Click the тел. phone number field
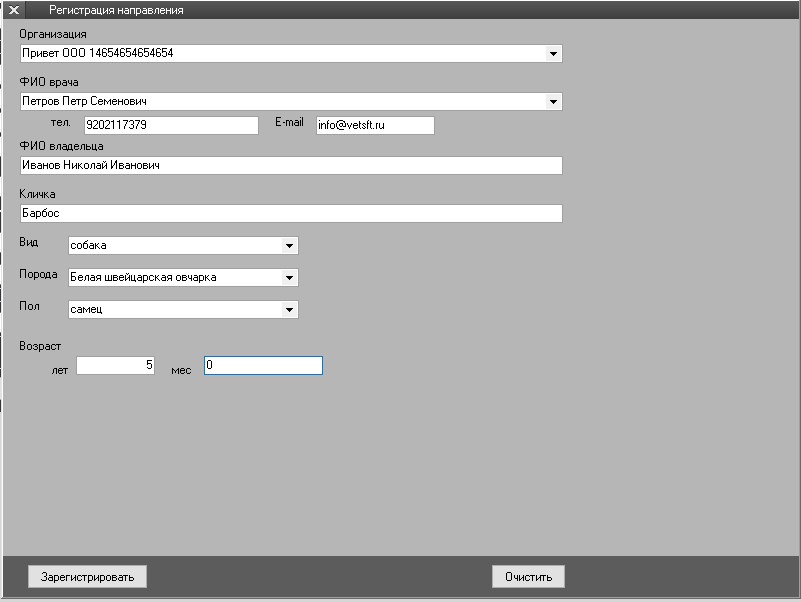Screen dimensions: 801x602 (171, 125)
